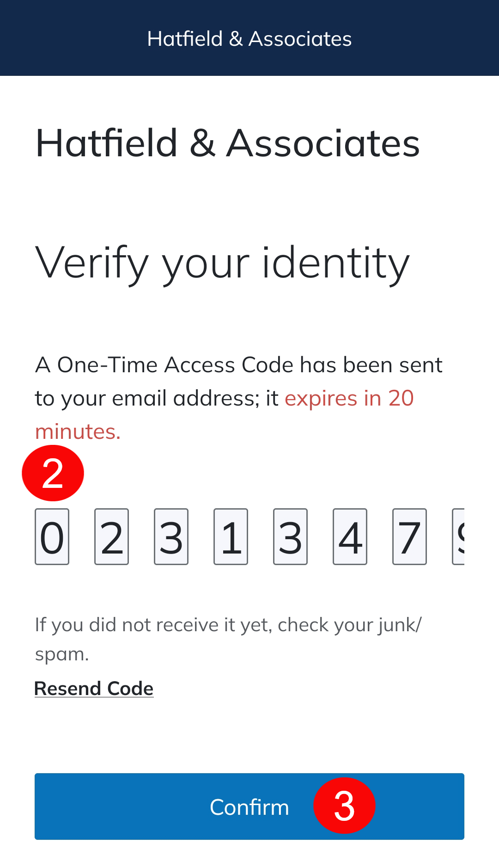Click the grey word 'spam.'

(x=62, y=654)
